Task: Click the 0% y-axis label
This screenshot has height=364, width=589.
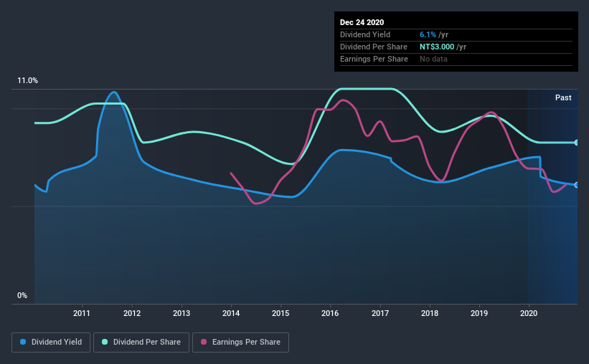Action: (x=22, y=296)
